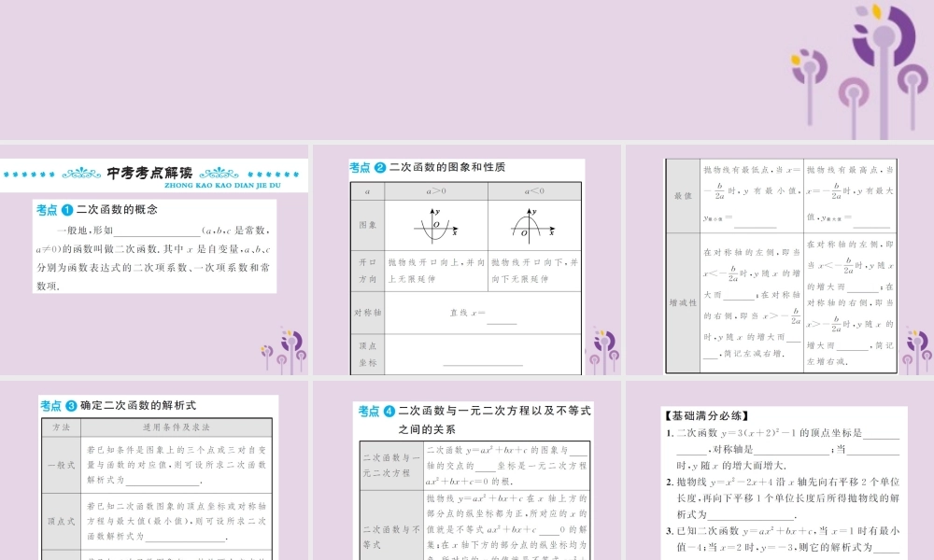Click the a>0 column header cell
The image size is (934, 560).
(436, 191)
